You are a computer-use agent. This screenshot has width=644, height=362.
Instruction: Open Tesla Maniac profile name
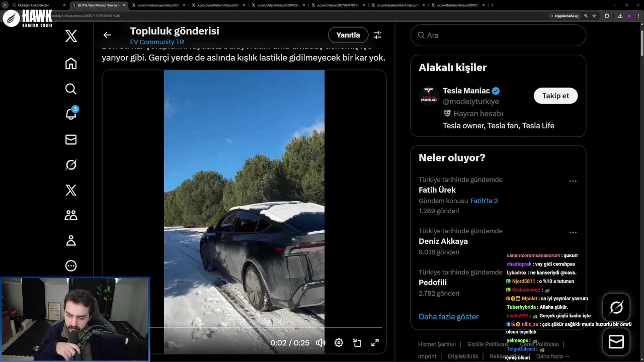click(466, 90)
